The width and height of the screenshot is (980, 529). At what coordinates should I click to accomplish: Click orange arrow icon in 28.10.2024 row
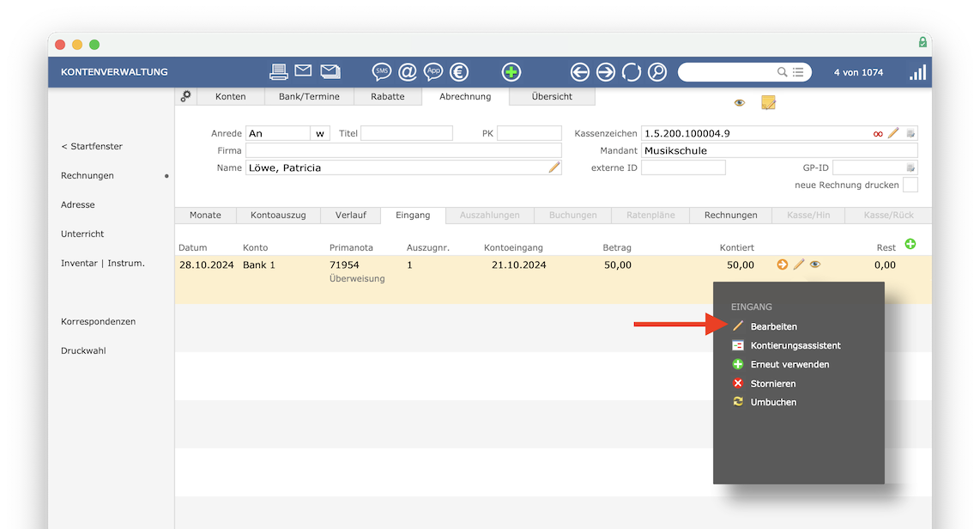tap(783, 264)
